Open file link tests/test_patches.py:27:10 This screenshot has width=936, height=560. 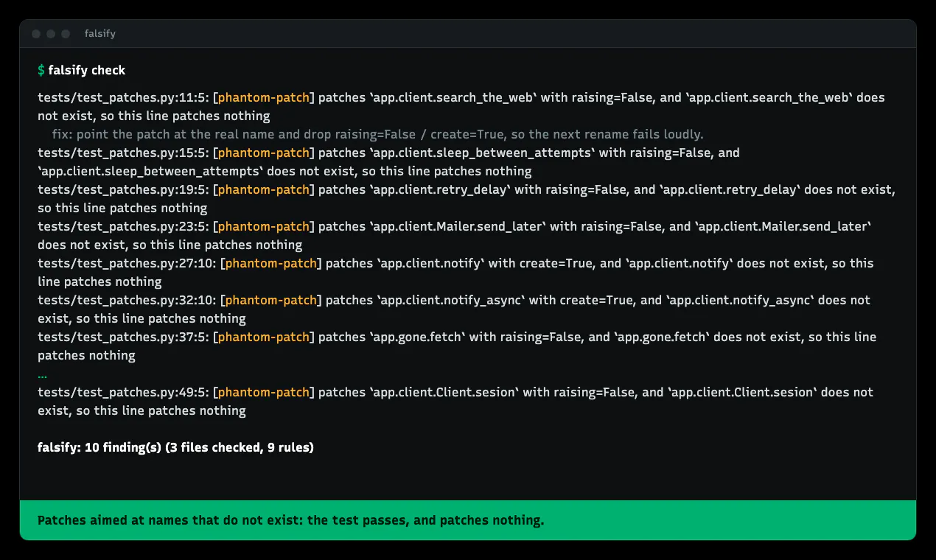pyautogui.click(x=126, y=263)
